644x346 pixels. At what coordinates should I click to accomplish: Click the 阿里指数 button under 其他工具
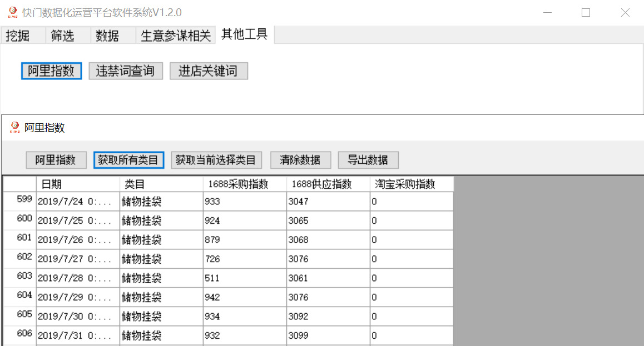click(x=51, y=71)
